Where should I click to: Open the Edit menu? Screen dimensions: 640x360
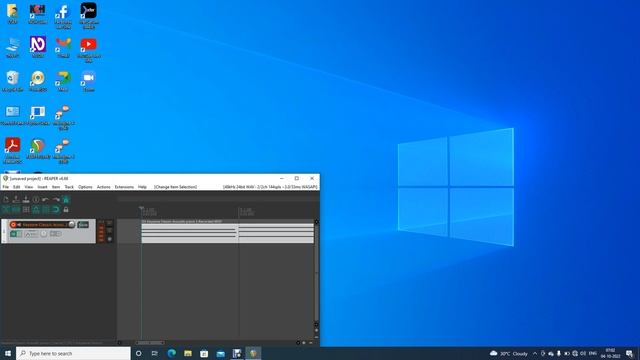pos(16,187)
